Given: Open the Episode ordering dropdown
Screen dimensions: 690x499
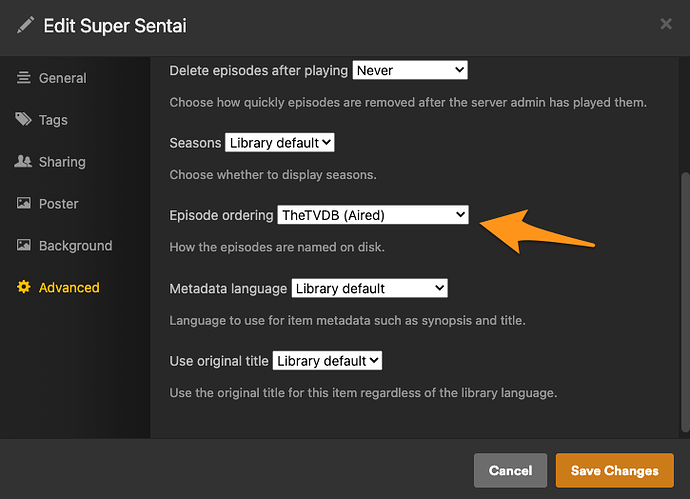Looking at the screenshot, I should pos(373,215).
